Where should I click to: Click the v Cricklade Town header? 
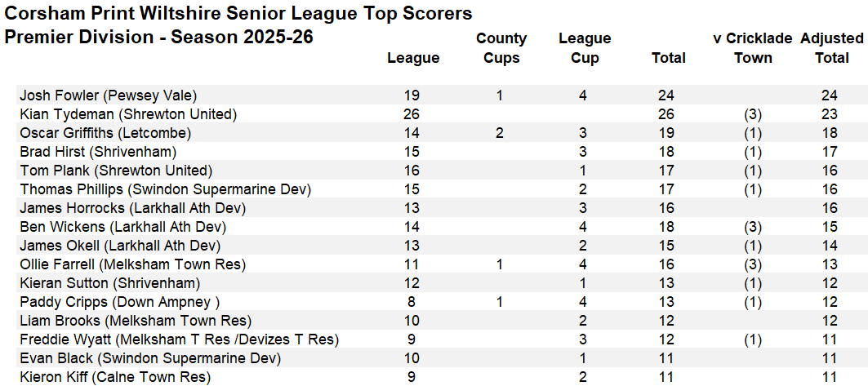point(753,48)
